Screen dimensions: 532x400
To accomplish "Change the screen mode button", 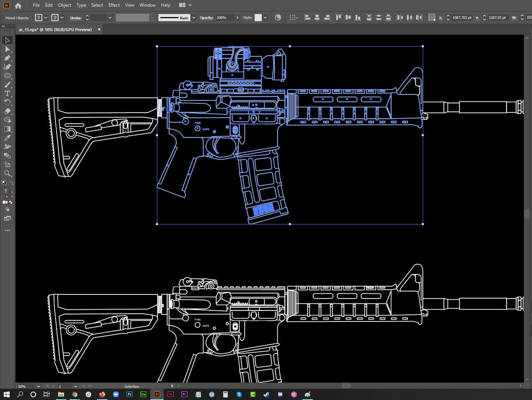I will tap(7, 219).
